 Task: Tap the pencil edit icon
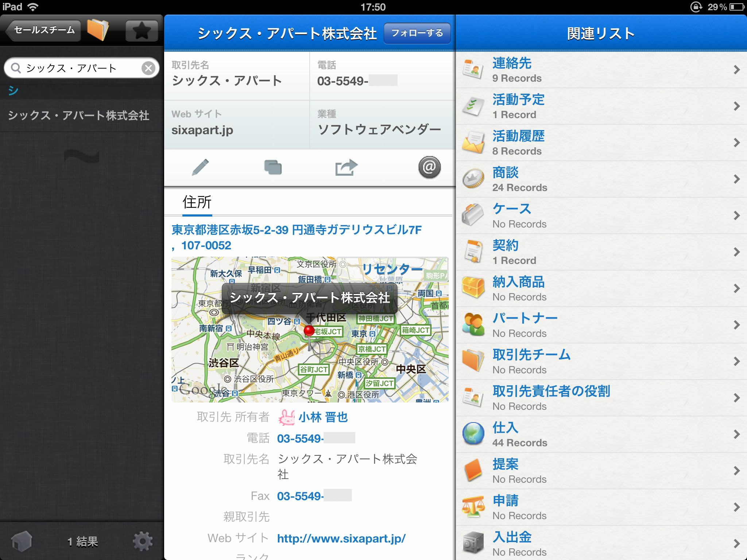coord(200,167)
